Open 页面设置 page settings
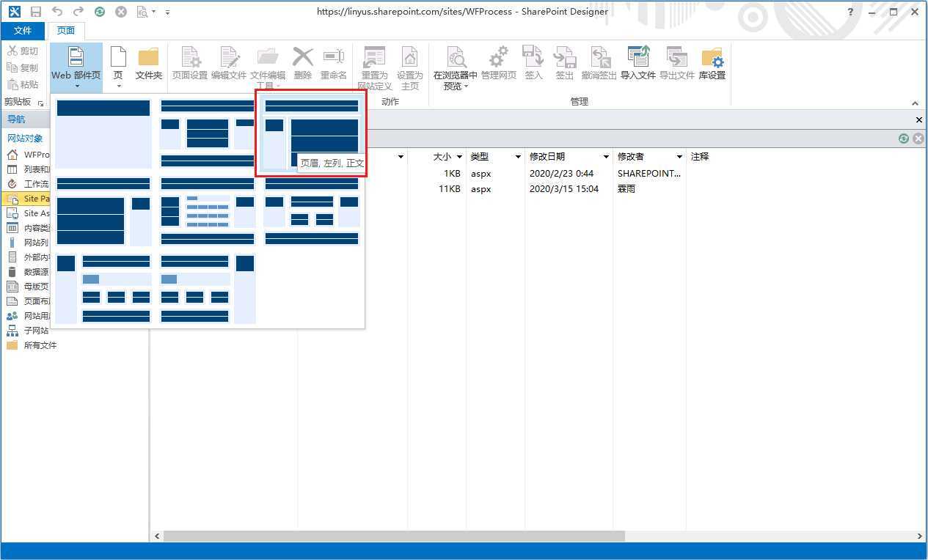The image size is (928, 560). coord(190,64)
